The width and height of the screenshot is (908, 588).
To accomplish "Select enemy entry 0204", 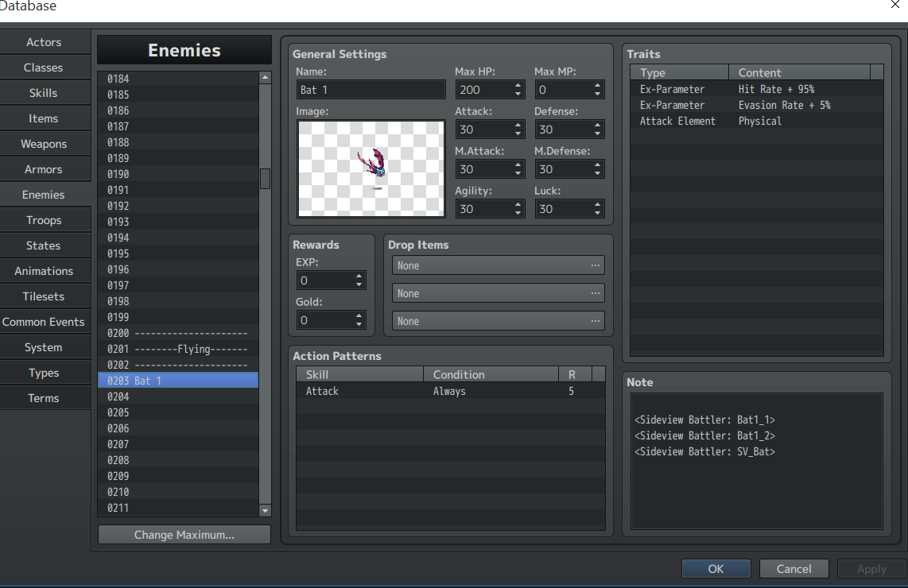I will (x=178, y=397).
